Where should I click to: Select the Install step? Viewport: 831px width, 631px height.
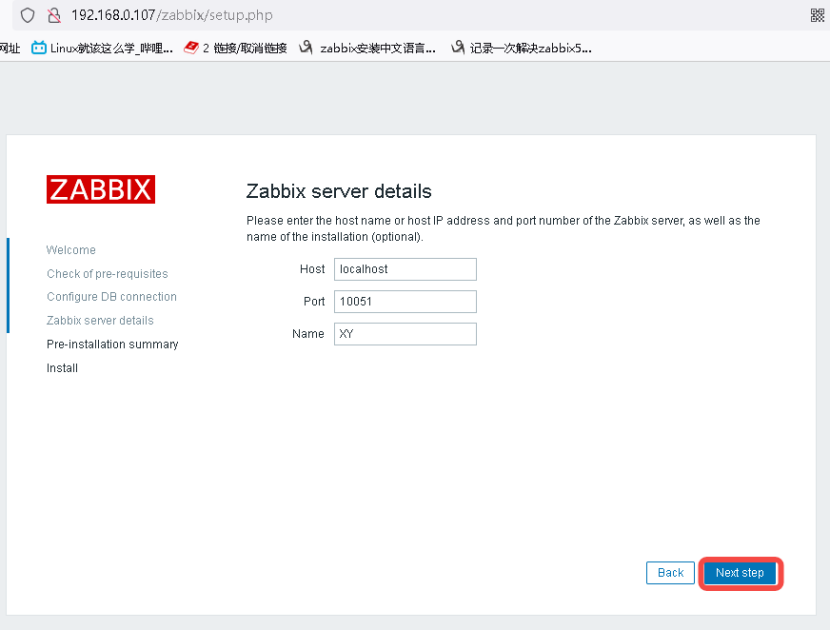coord(62,368)
